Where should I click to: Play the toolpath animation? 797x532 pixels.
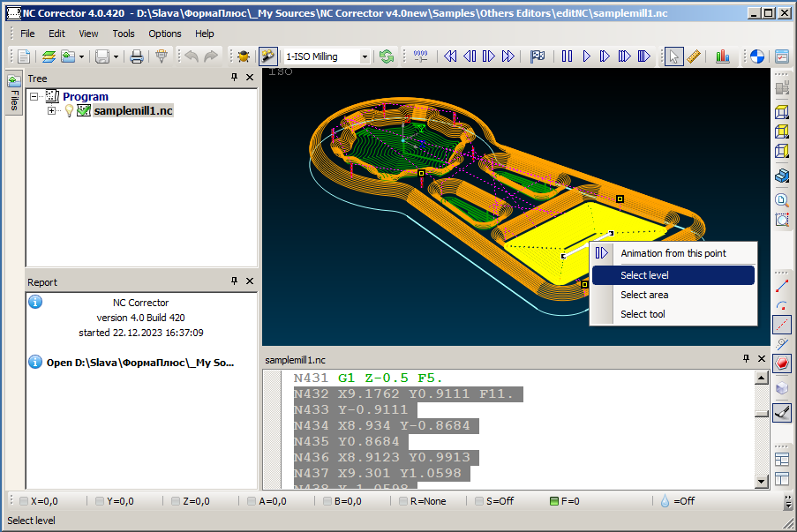click(x=587, y=56)
